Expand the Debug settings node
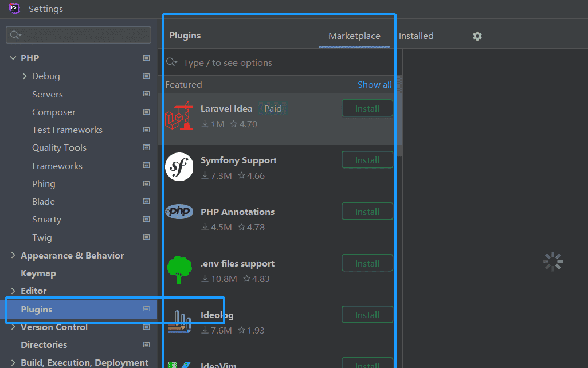Screen dimensions: 588x368 point(24,76)
